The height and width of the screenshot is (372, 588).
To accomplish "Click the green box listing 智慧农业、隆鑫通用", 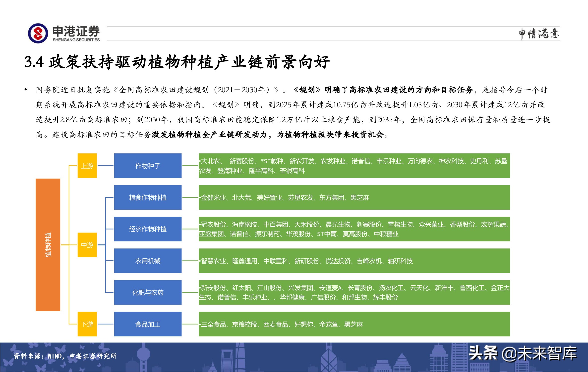I will pyautogui.click(x=354, y=261).
